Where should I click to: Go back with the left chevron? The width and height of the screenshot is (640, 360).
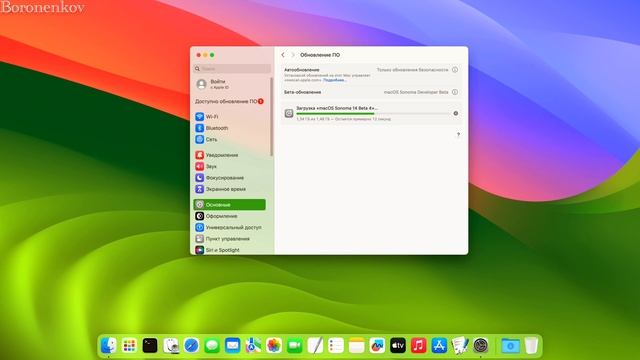[x=283, y=55]
